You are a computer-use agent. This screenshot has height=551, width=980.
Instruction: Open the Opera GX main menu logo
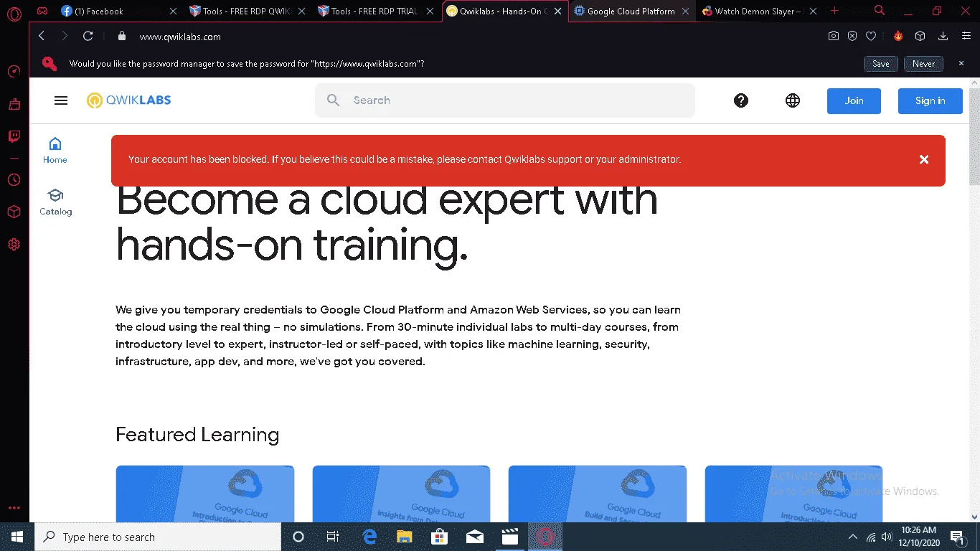click(14, 12)
